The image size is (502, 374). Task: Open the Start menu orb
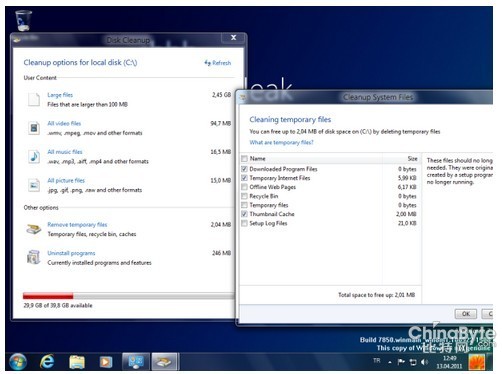coord(18,362)
